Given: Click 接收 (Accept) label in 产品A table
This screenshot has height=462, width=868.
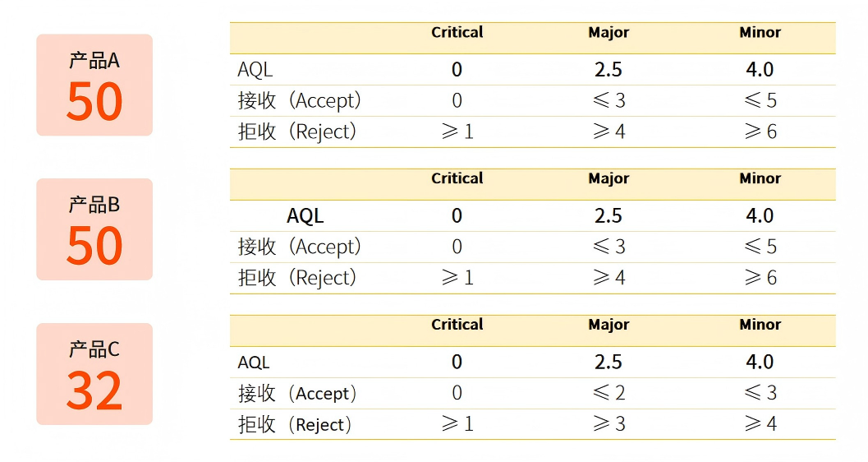Looking at the screenshot, I should (300, 101).
